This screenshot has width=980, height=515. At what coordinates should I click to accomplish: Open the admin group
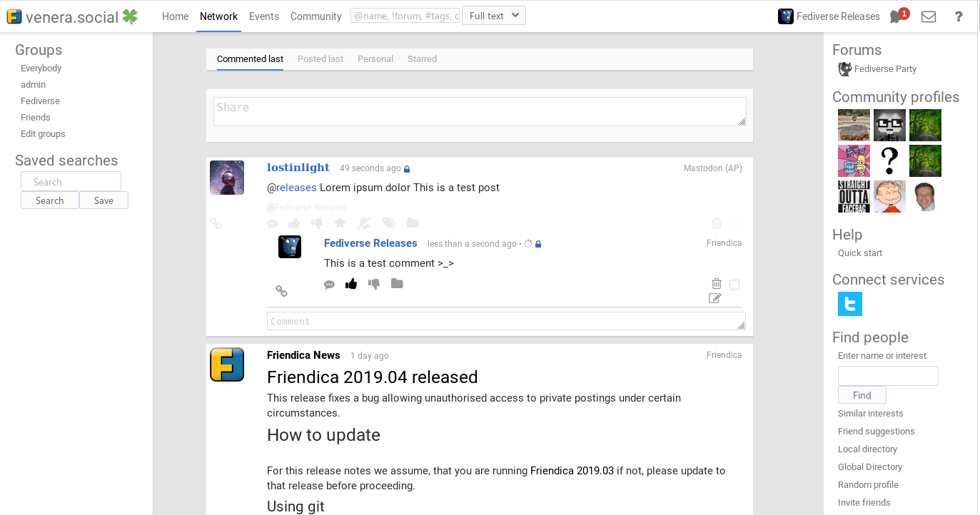pyautogui.click(x=33, y=85)
